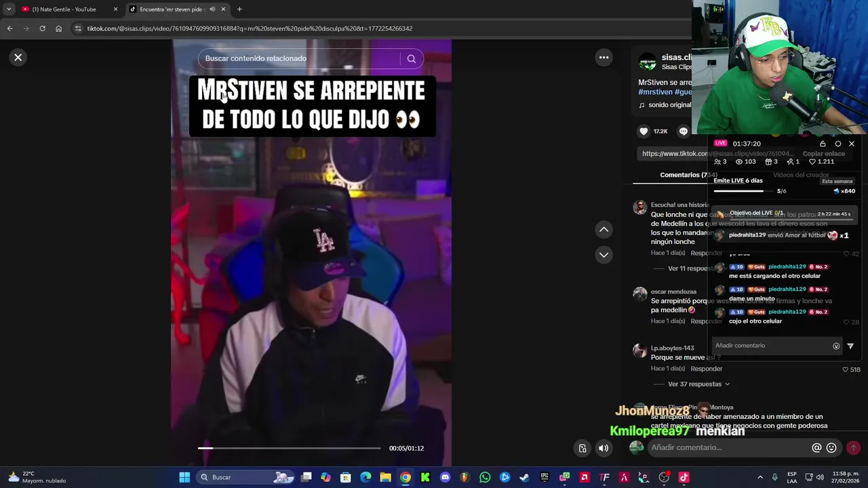The width and height of the screenshot is (868, 488).
Task: Open emoji picker in TikTok comment box
Action: coord(831,448)
